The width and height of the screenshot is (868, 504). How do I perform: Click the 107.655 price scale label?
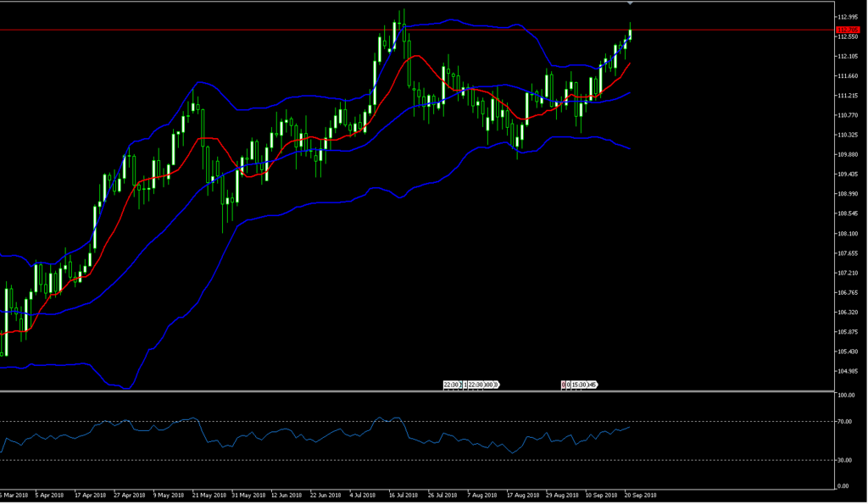coord(848,253)
